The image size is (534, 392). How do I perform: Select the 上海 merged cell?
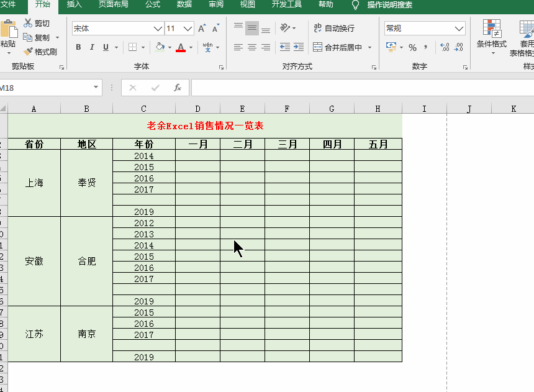point(34,183)
